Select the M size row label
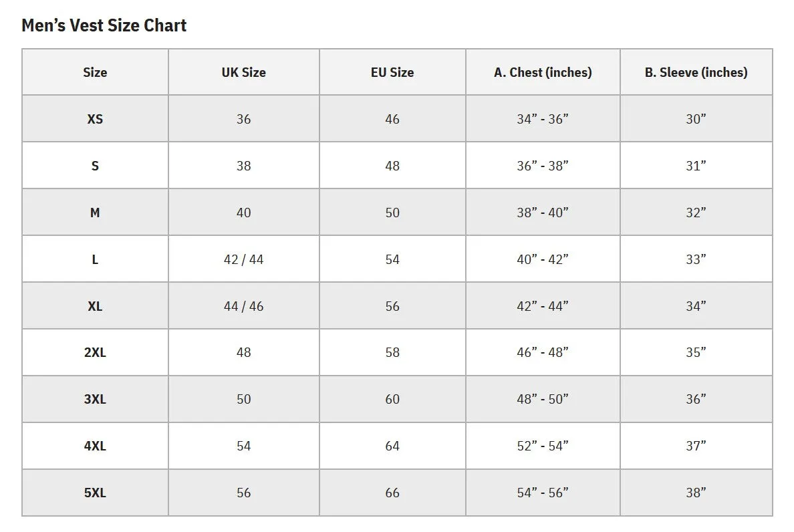The image size is (794, 532). 95,213
